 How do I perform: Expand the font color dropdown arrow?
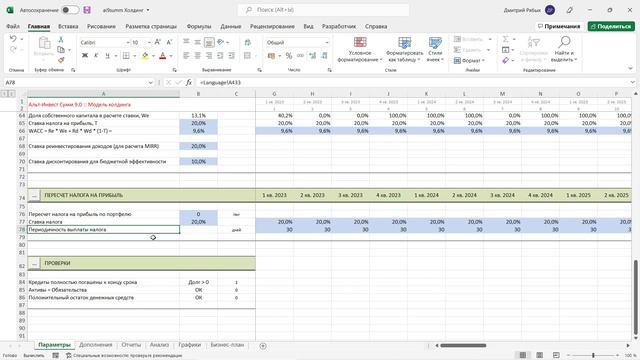pos(171,56)
